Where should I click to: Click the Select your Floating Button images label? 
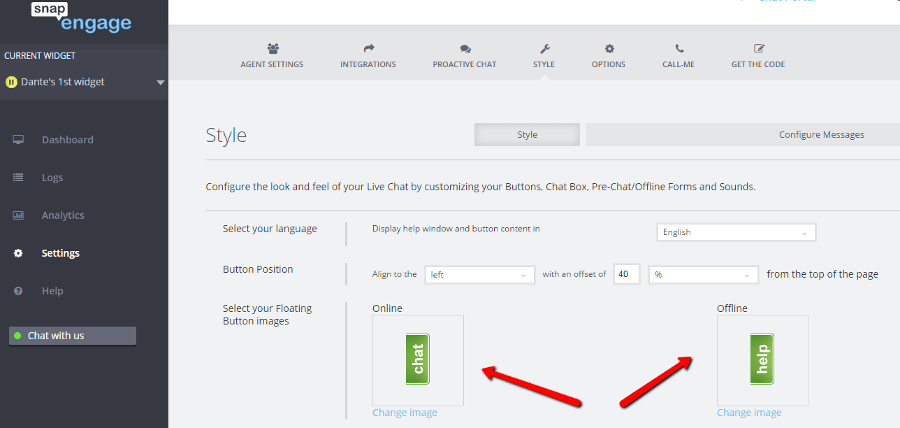click(x=267, y=314)
